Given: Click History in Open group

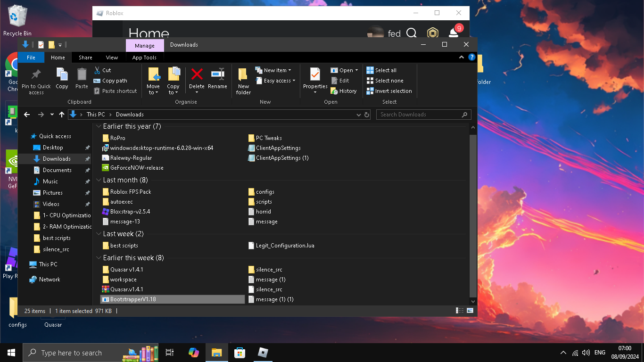Looking at the screenshot, I should pyautogui.click(x=344, y=91).
